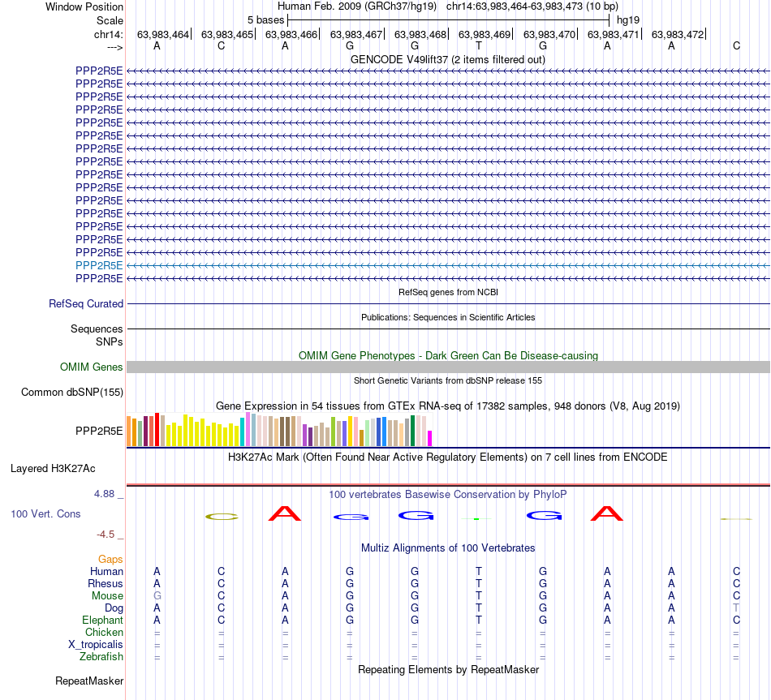
Task: Select the X_tropicalis species label
Action: [x=96, y=645]
